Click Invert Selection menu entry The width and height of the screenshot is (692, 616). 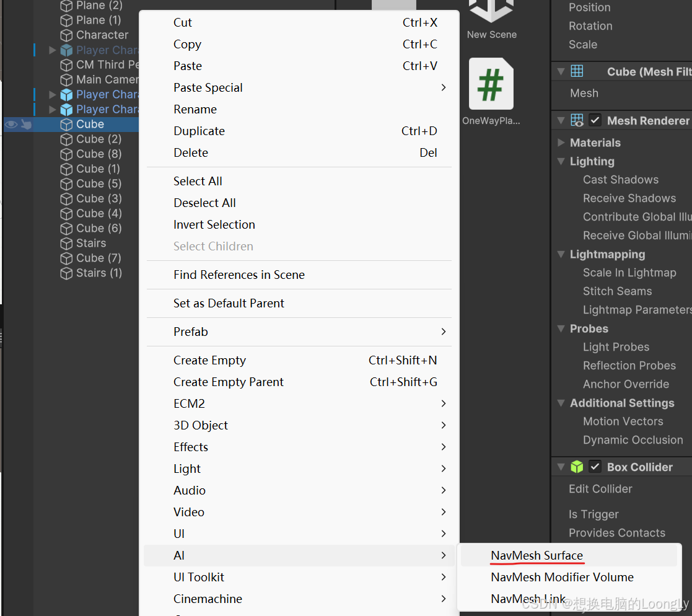click(x=299, y=225)
